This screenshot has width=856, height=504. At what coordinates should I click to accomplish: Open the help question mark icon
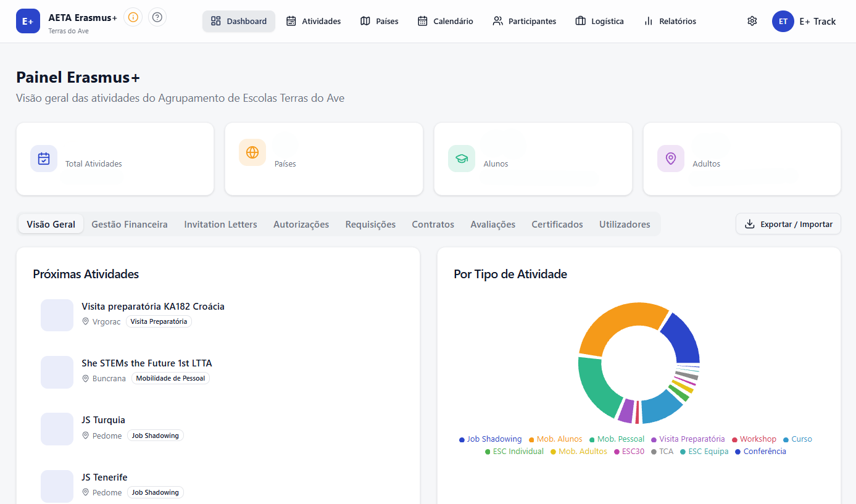157,17
